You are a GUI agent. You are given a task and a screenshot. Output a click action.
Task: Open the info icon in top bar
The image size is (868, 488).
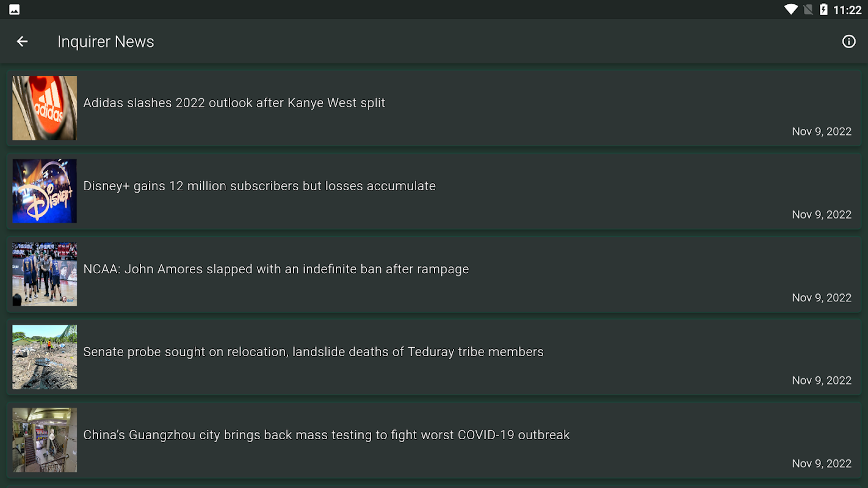(x=848, y=41)
